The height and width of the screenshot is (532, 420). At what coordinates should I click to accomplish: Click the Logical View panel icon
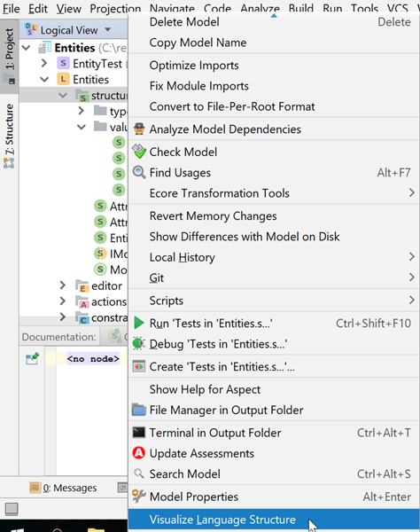coord(31,29)
